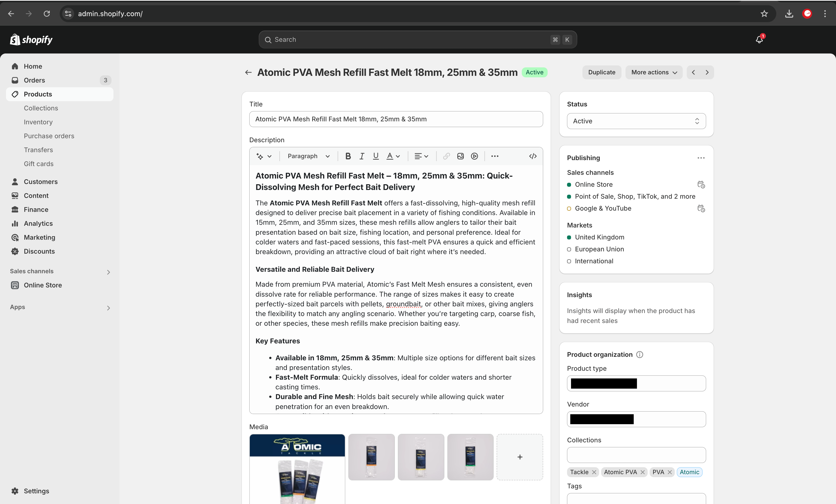Screen dimensions: 836x504
Task: Click the Duplicate button
Action: pos(602,72)
